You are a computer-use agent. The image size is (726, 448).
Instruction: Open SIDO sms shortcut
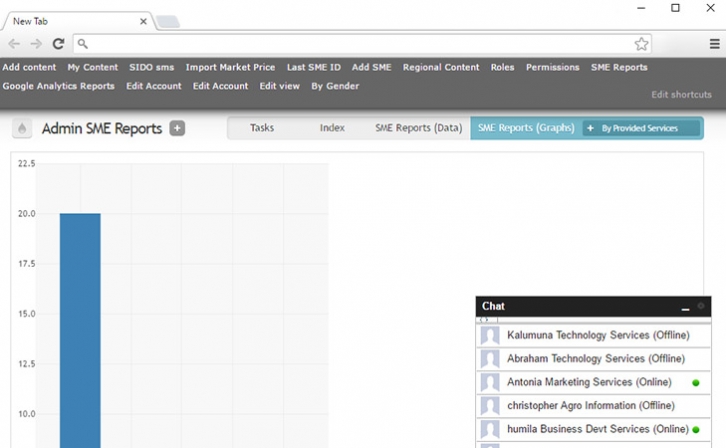151,67
